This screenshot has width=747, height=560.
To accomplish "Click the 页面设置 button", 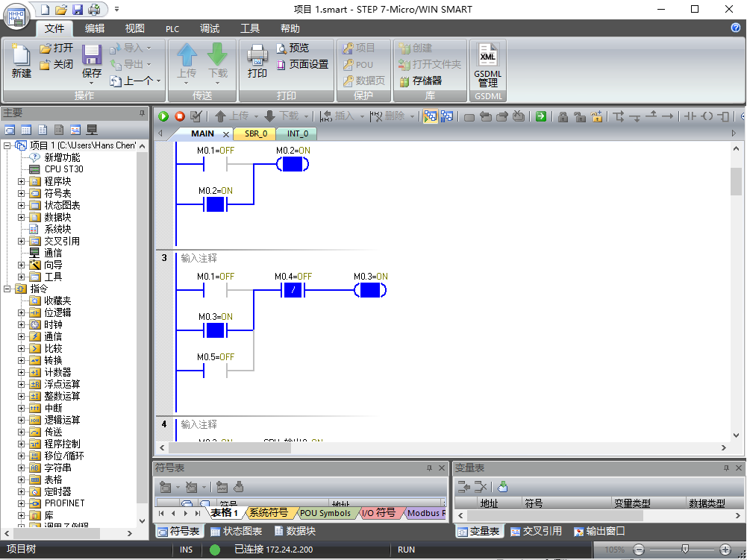I will point(303,64).
